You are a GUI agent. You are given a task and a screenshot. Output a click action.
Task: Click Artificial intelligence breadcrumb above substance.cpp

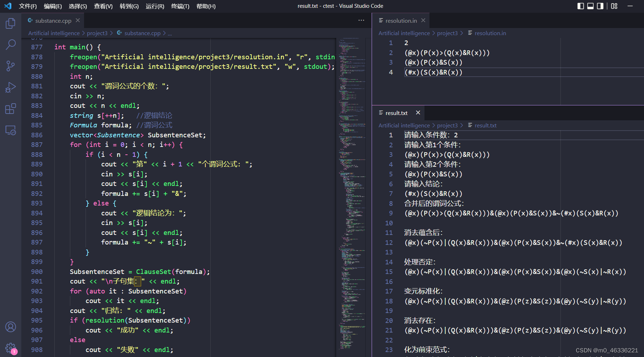pyautogui.click(x=54, y=33)
